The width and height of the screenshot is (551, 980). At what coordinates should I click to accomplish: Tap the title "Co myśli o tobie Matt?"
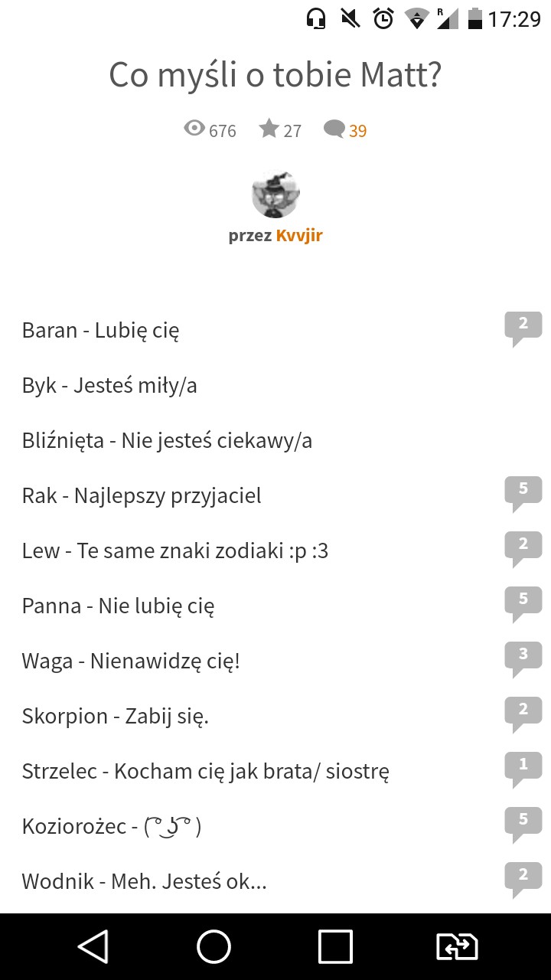click(x=275, y=75)
